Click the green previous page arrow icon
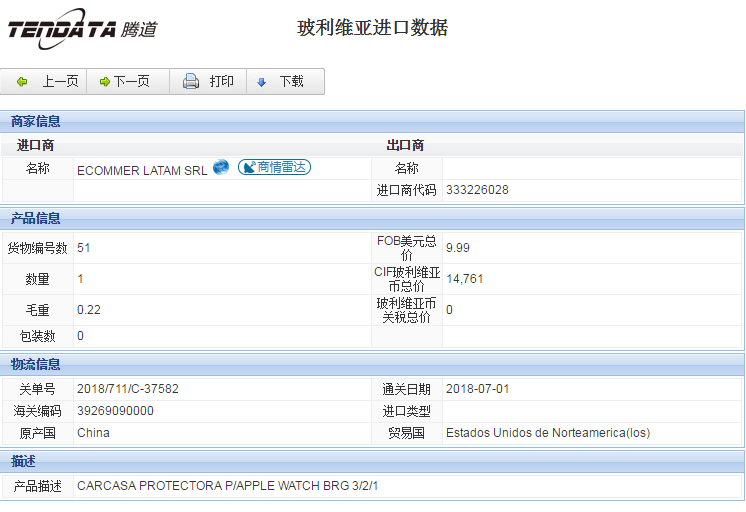This screenshot has width=746, height=512. point(22,82)
